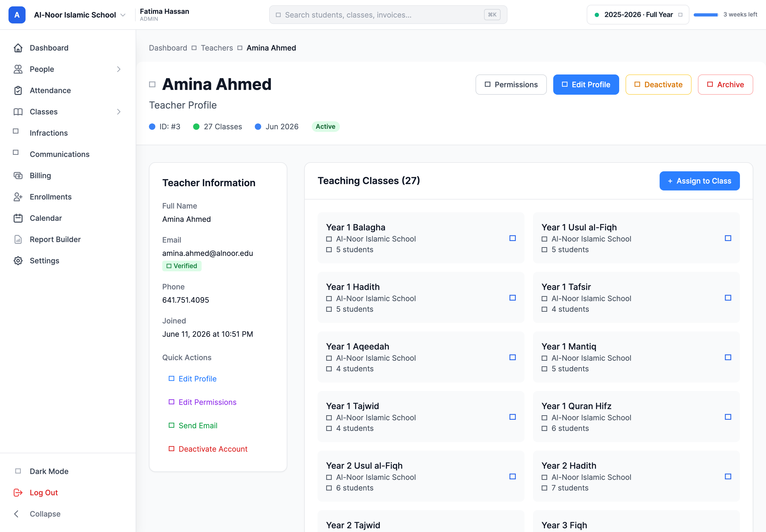Click Jun 2026 date indicator

[277, 127]
